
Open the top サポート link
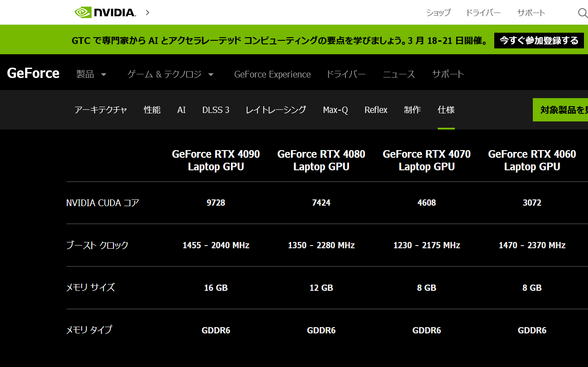tap(531, 13)
